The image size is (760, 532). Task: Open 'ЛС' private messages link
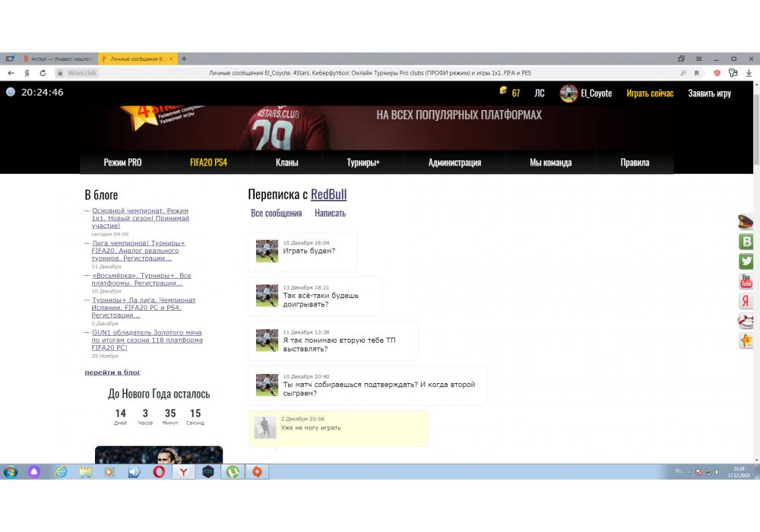click(x=540, y=93)
